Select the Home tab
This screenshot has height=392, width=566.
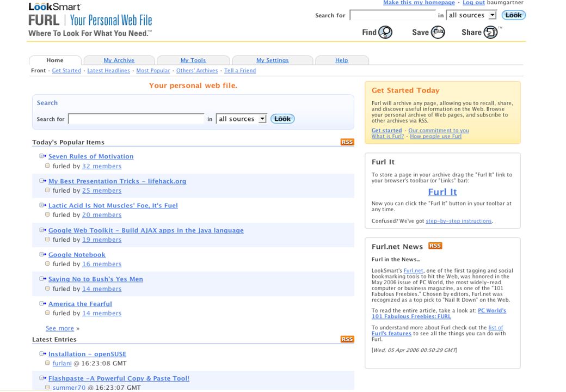click(55, 60)
